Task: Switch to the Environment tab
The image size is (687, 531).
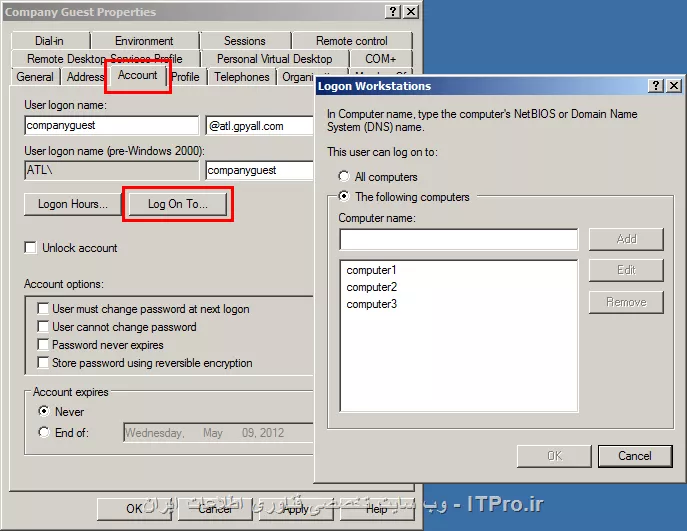Action: [144, 41]
